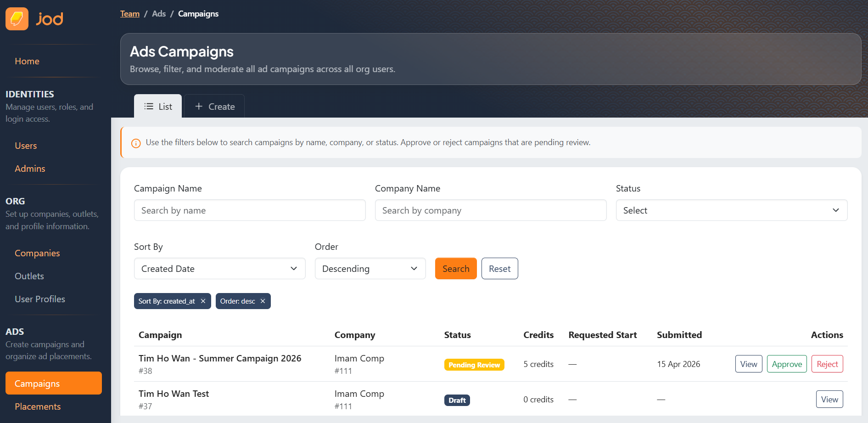
Task: Click the Reset button
Action: 500,269
